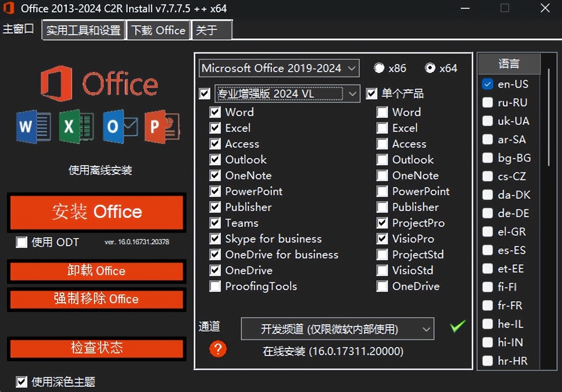Check the ru-RU language checkbox
Image resolution: width=562 pixels, height=392 pixels.
(x=488, y=102)
